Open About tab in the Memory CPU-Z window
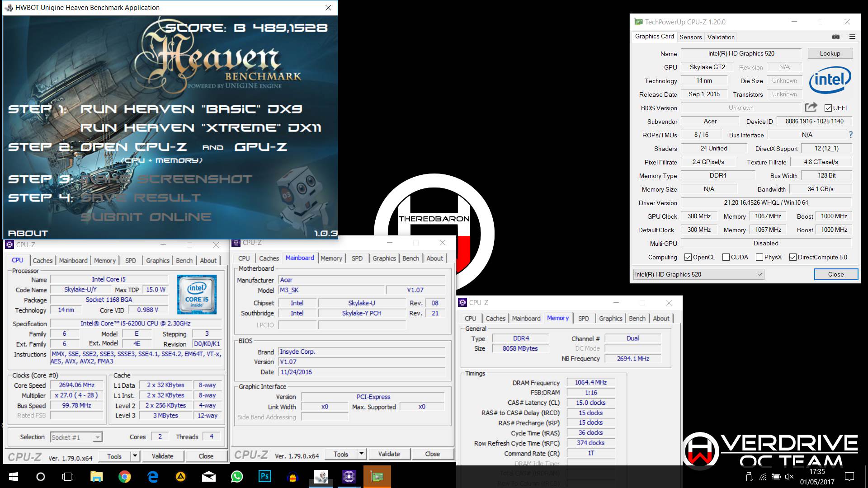The width and height of the screenshot is (868, 488). pyautogui.click(x=661, y=318)
